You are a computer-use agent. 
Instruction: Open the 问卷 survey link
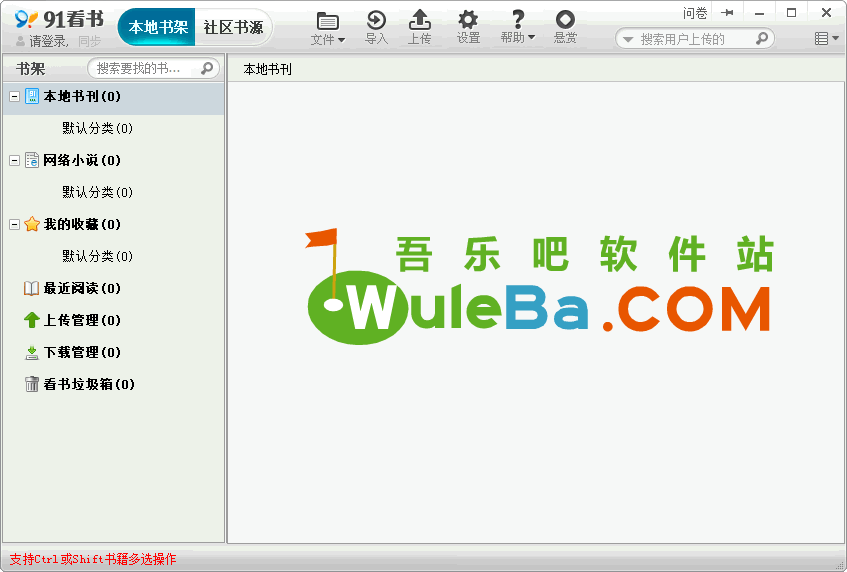pos(695,13)
